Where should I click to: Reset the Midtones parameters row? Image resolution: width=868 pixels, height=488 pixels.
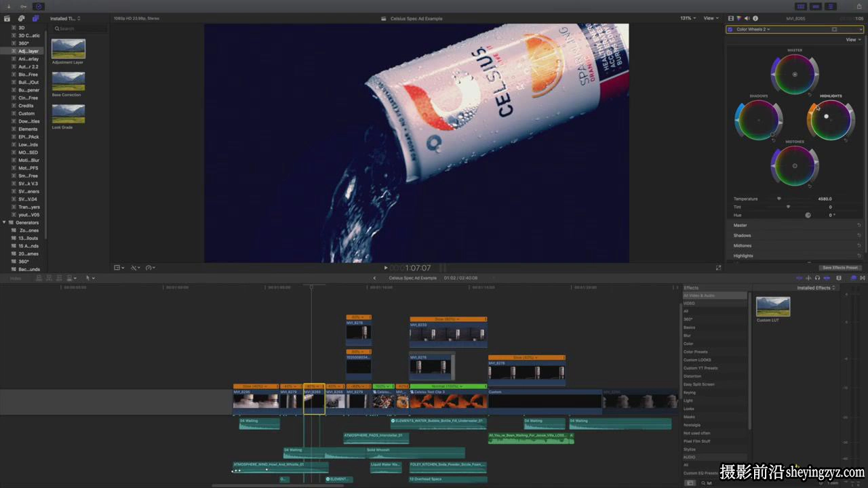tap(859, 245)
